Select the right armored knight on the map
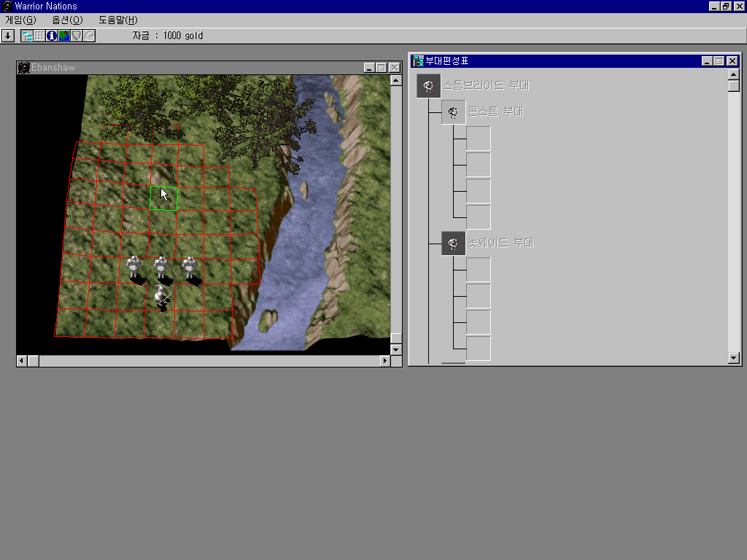747x560 pixels. (x=190, y=268)
